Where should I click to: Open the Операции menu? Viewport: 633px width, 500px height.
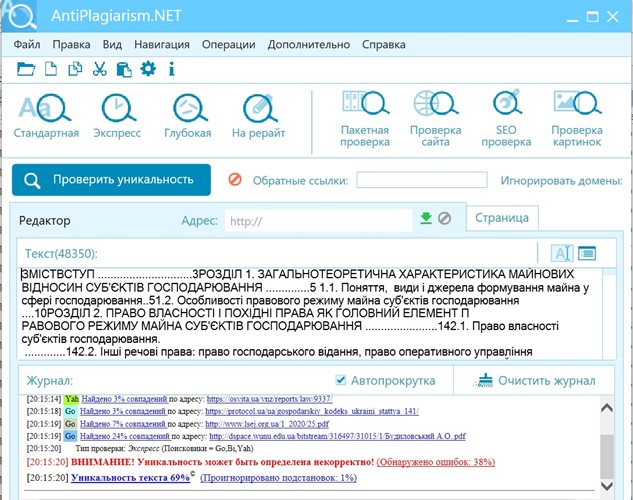pyautogui.click(x=228, y=44)
